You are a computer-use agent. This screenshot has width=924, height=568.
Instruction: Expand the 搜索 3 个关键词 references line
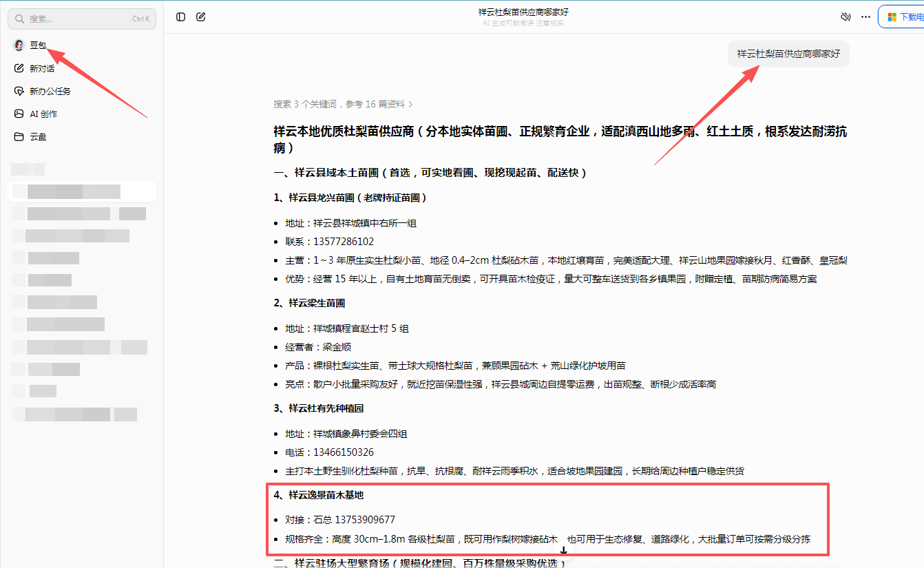point(343,104)
